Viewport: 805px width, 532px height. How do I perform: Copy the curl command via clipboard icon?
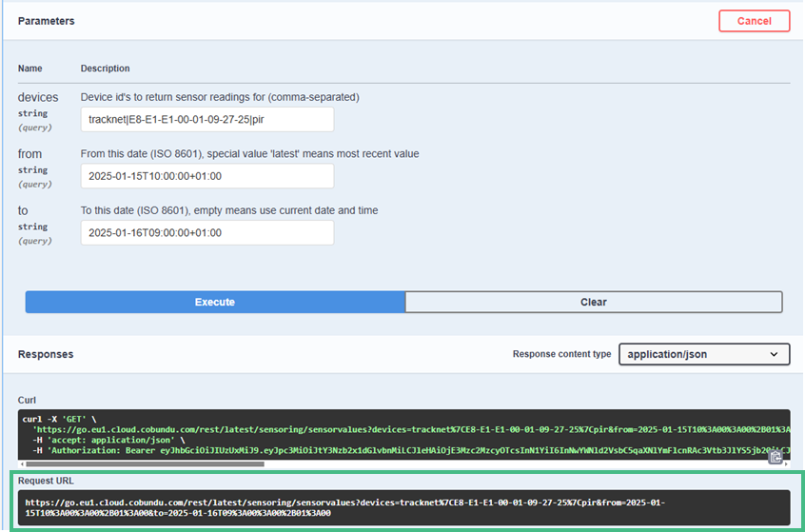tap(776, 457)
